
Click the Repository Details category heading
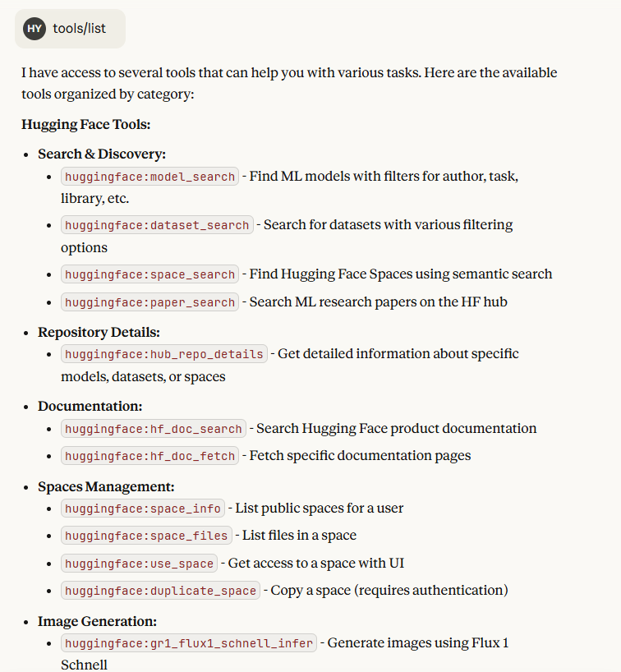pyautogui.click(x=99, y=333)
